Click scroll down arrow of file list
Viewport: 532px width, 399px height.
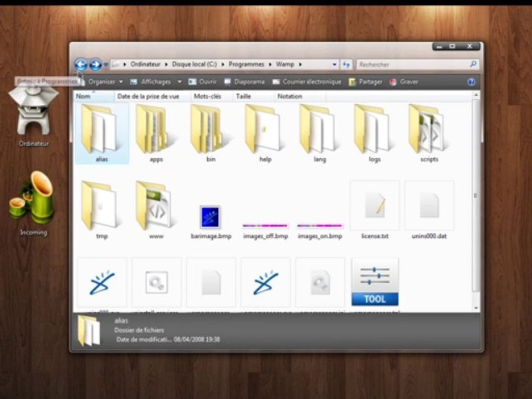(475, 308)
